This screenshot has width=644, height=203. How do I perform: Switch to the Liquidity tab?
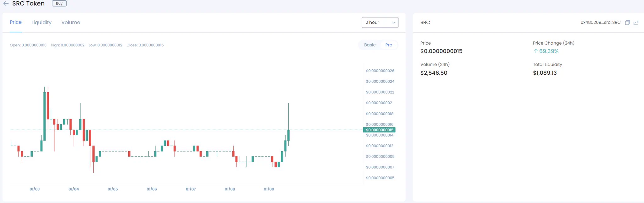pyautogui.click(x=42, y=22)
